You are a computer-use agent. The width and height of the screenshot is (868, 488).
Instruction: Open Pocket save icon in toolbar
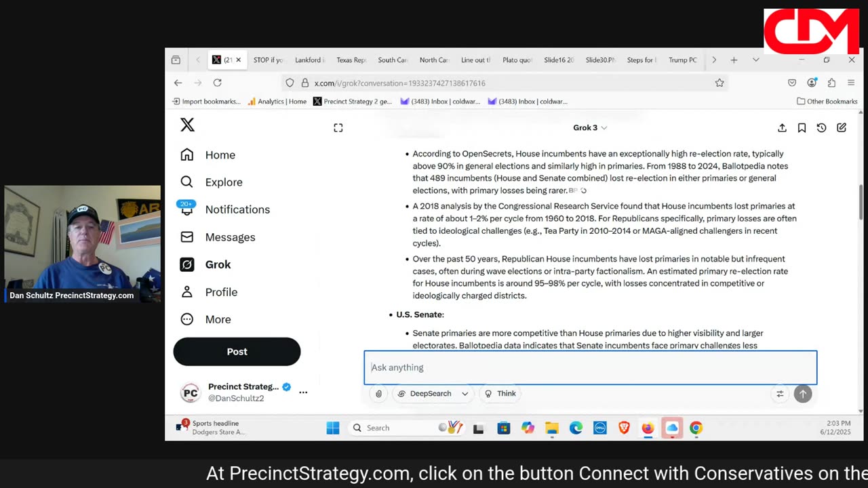click(x=792, y=83)
